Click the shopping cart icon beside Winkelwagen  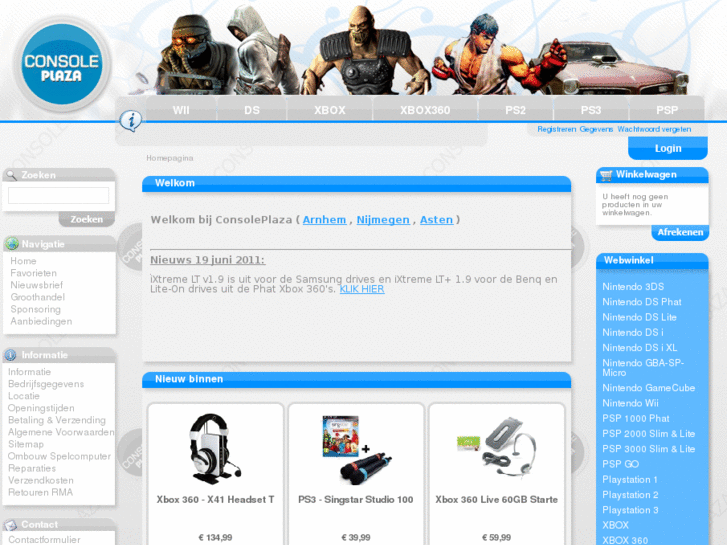click(x=606, y=175)
